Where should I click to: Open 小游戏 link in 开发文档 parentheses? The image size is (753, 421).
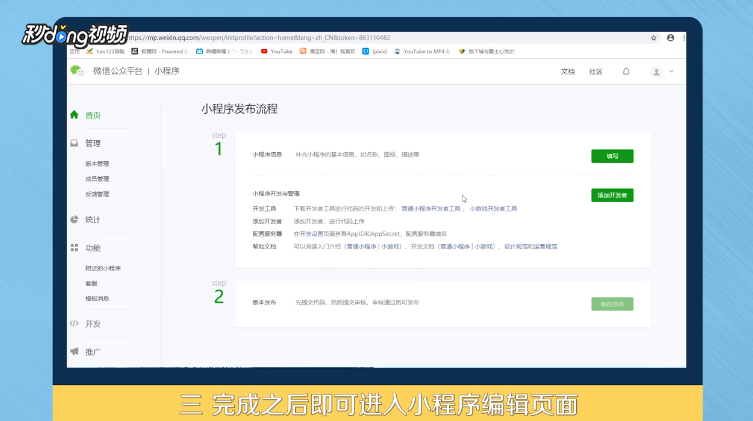[x=484, y=246]
